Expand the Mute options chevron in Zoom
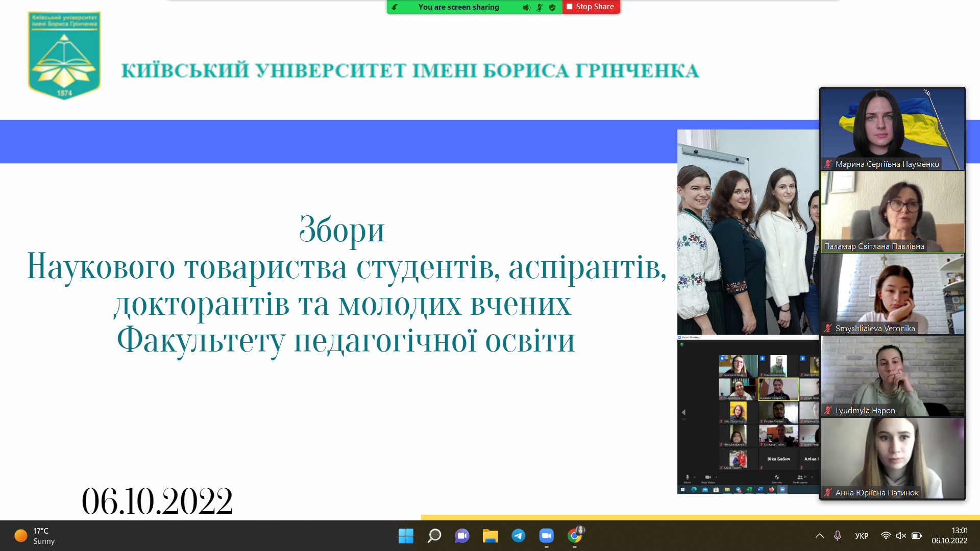This screenshot has height=551, width=980. pos(695,478)
